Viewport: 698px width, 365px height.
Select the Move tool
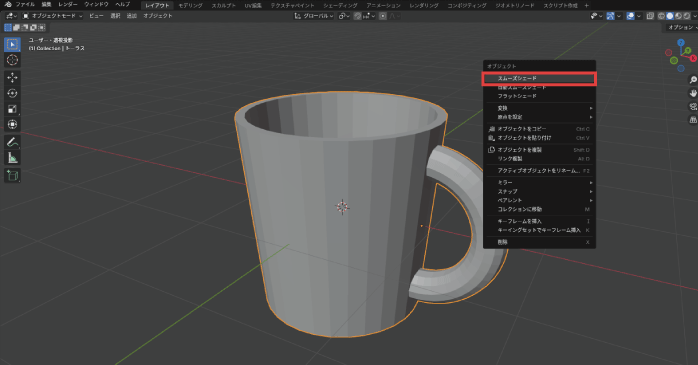[x=12, y=77]
